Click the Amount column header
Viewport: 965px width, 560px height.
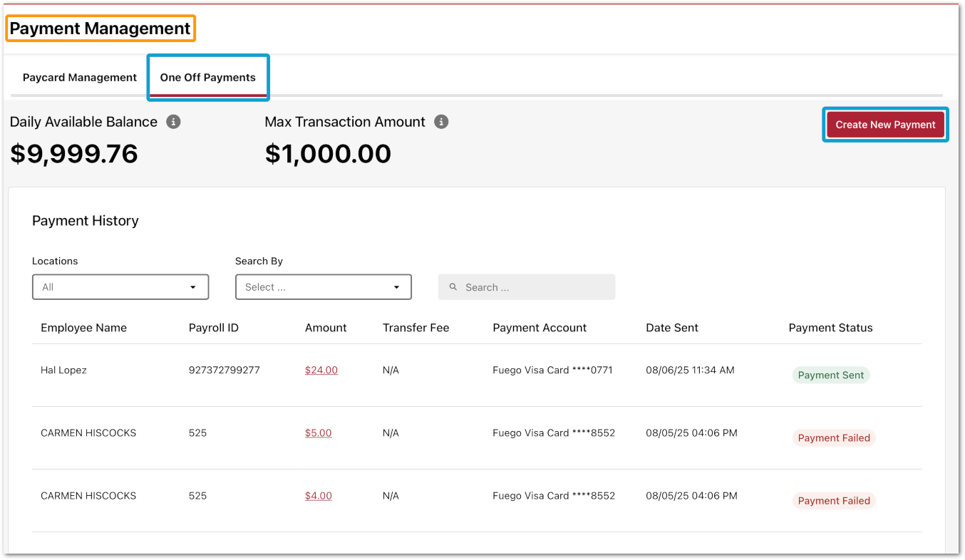click(x=326, y=328)
